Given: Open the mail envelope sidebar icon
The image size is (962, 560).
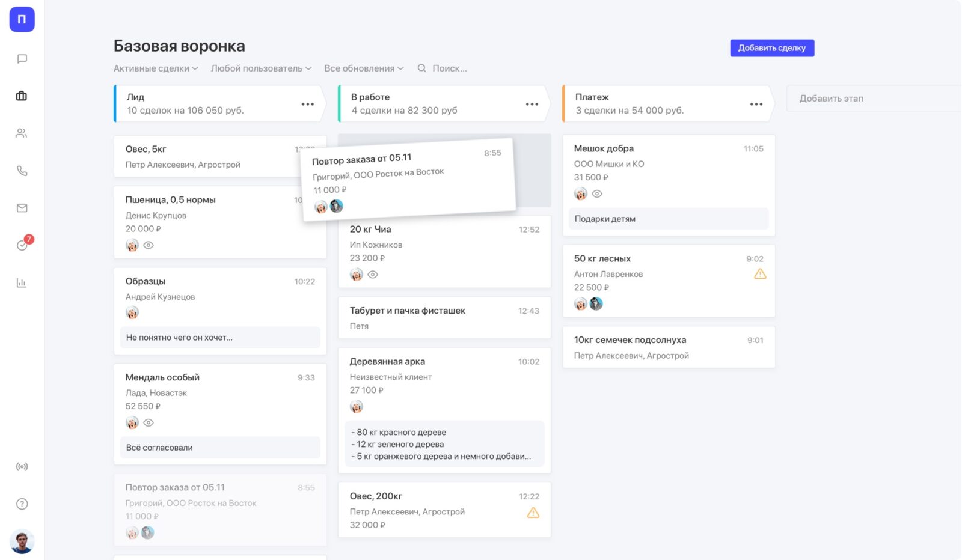Looking at the screenshot, I should pyautogui.click(x=22, y=208).
